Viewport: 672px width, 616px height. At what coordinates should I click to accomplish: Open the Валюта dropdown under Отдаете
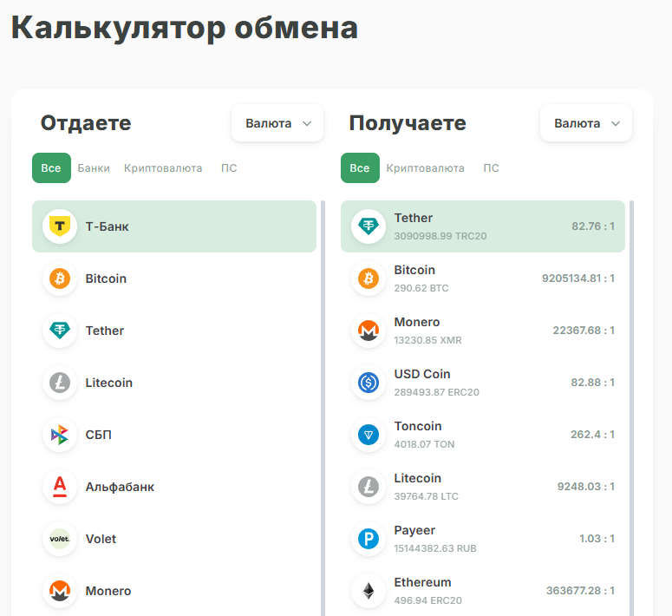pos(277,123)
